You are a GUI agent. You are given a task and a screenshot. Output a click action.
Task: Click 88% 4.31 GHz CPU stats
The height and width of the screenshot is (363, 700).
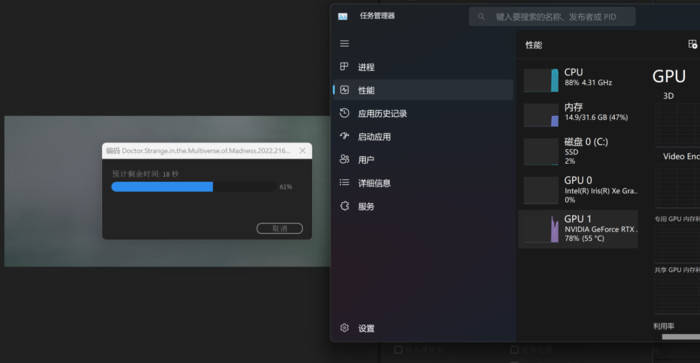[x=588, y=83]
